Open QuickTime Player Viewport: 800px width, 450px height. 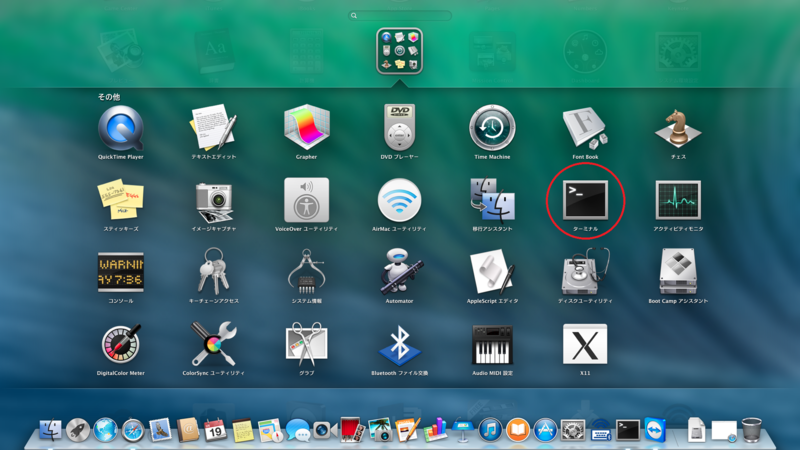(120, 128)
